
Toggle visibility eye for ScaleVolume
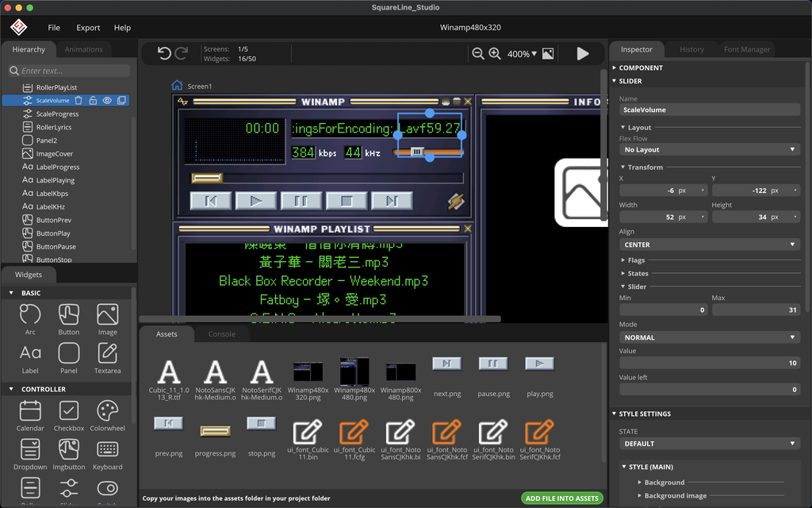pos(107,101)
